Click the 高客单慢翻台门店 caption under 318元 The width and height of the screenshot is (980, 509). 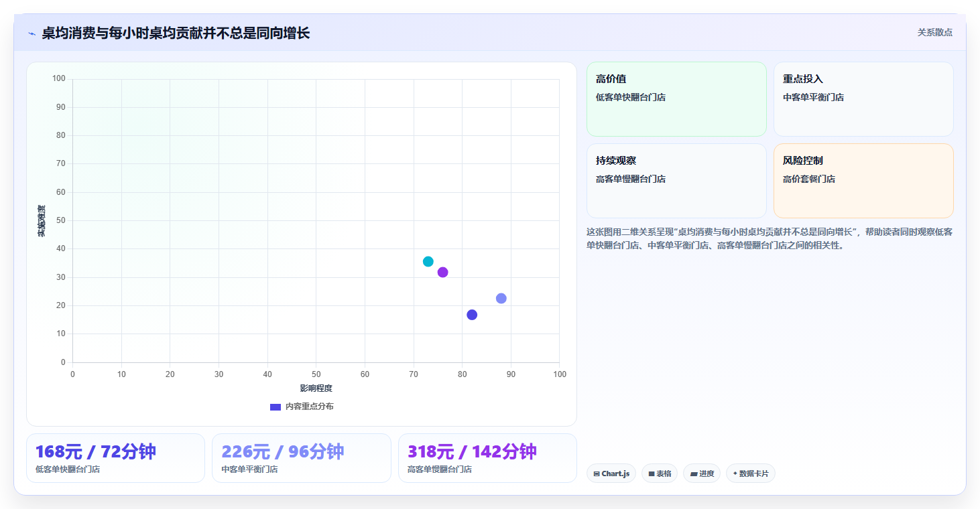click(x=440, y=469)
